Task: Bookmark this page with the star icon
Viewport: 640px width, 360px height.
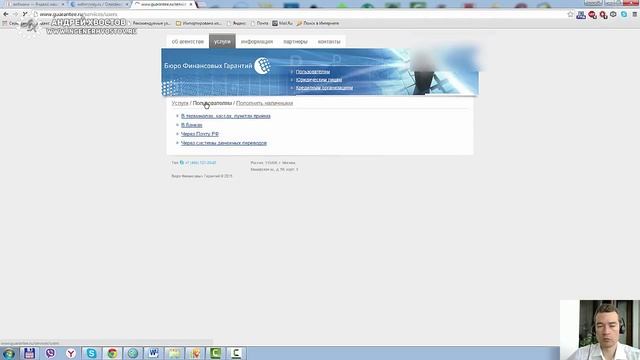Action: click(570, 14)
